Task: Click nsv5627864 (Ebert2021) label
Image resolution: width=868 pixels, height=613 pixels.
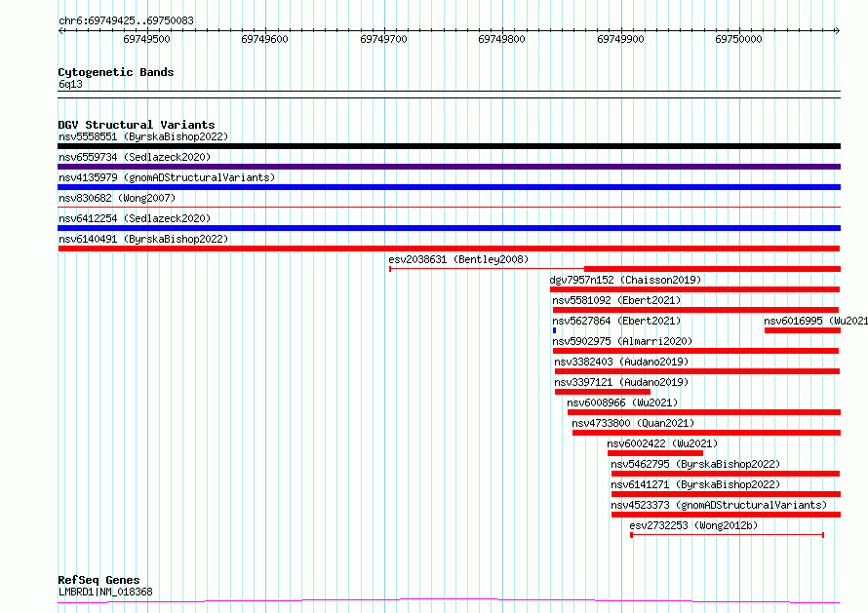Action: click(x=616, y=321)
